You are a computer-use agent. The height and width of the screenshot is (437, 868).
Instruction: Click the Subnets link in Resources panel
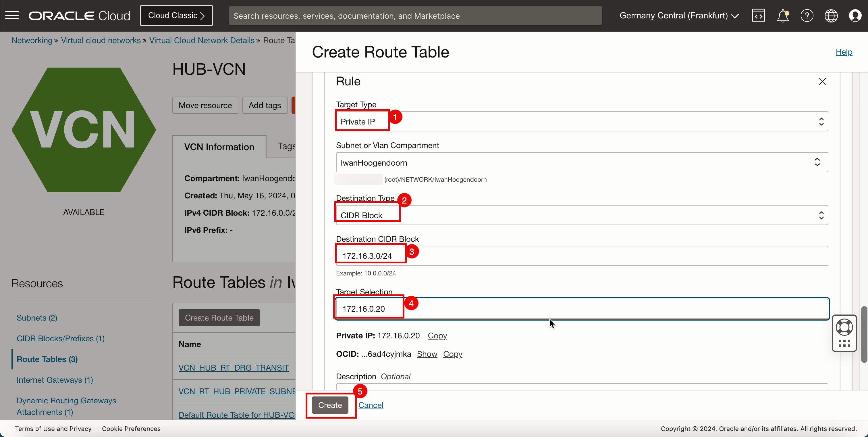[37, 317]
